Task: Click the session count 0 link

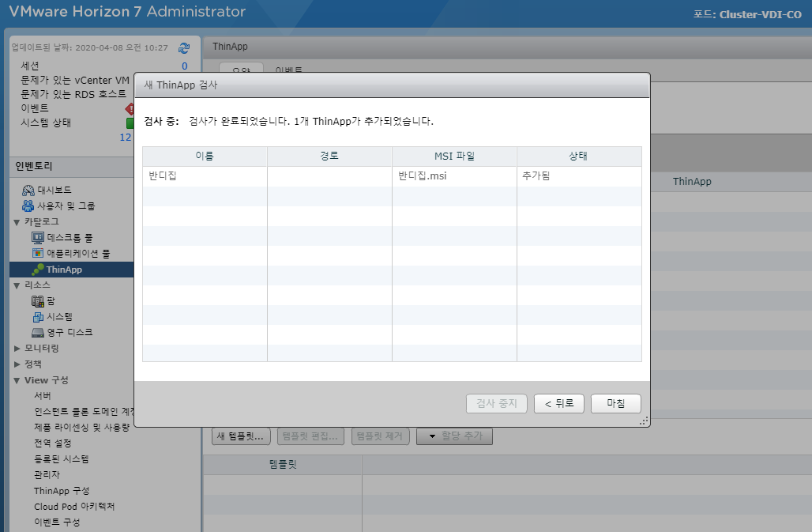Action: tap(184, 66)
